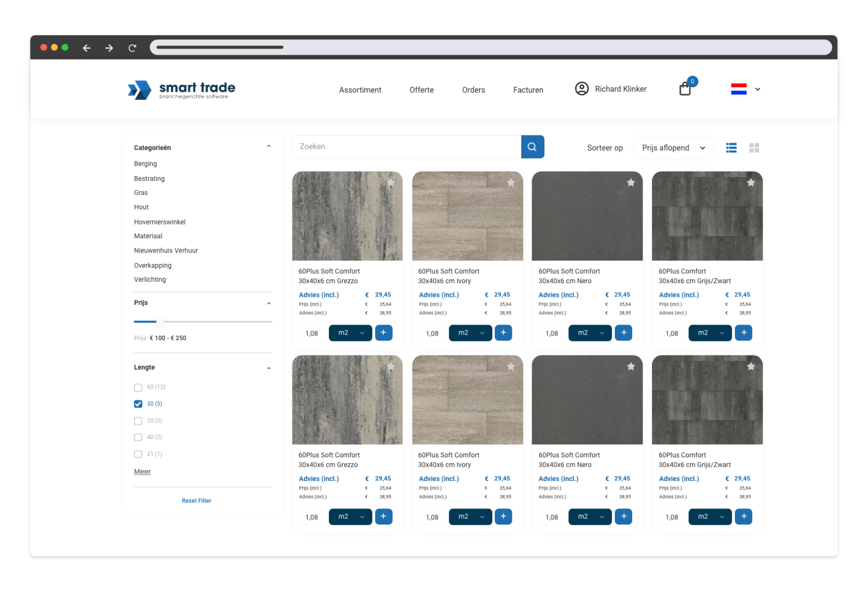Screen dimensions: 868x592
Task: Uncheck the Lengte 30 filter
Action: click(x=138, y=404)
